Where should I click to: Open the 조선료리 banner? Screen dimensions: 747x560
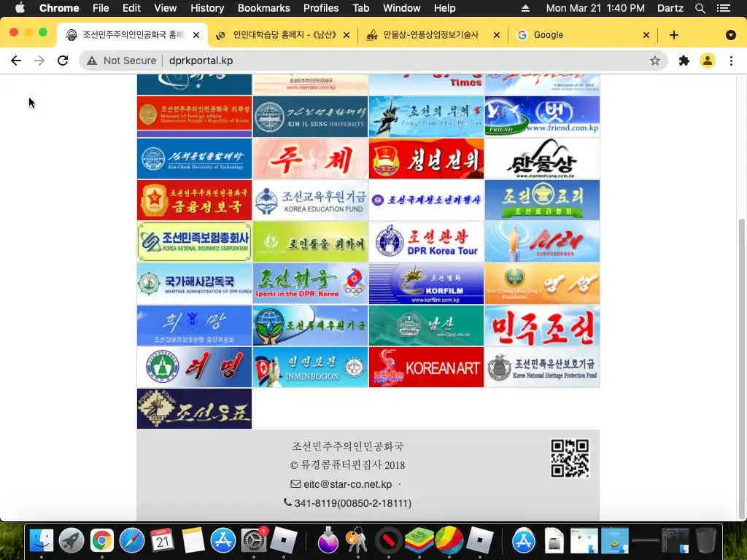(542, 200)
